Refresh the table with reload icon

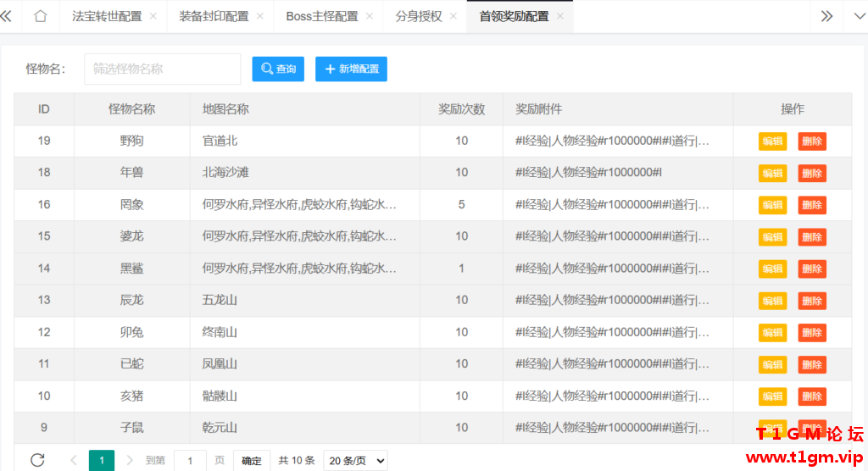click(x=37, y=460)
